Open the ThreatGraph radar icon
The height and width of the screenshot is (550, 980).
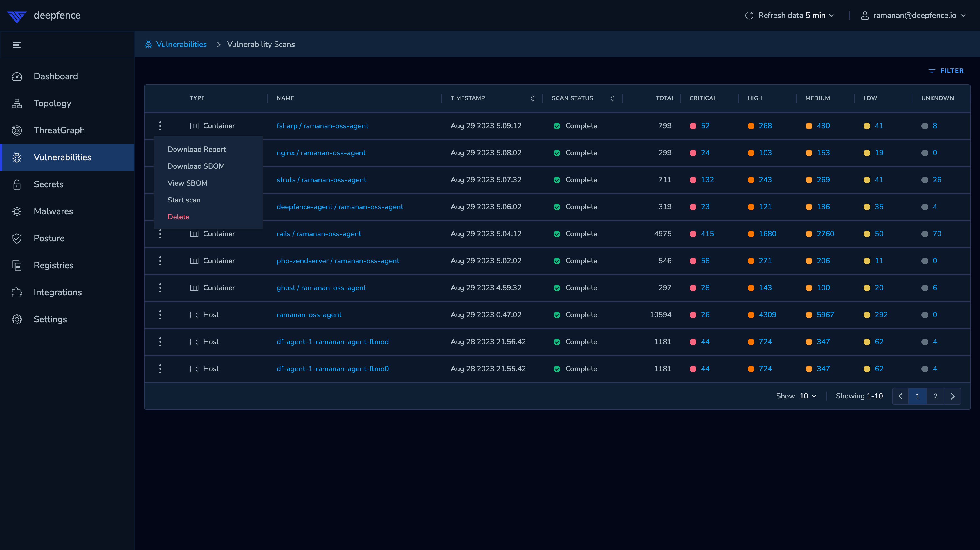click(17, 130)
